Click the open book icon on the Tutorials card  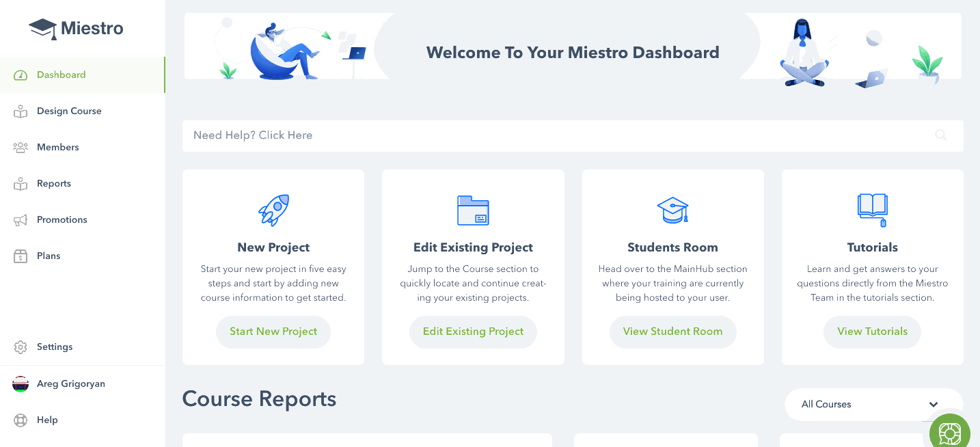click(873, 211)
